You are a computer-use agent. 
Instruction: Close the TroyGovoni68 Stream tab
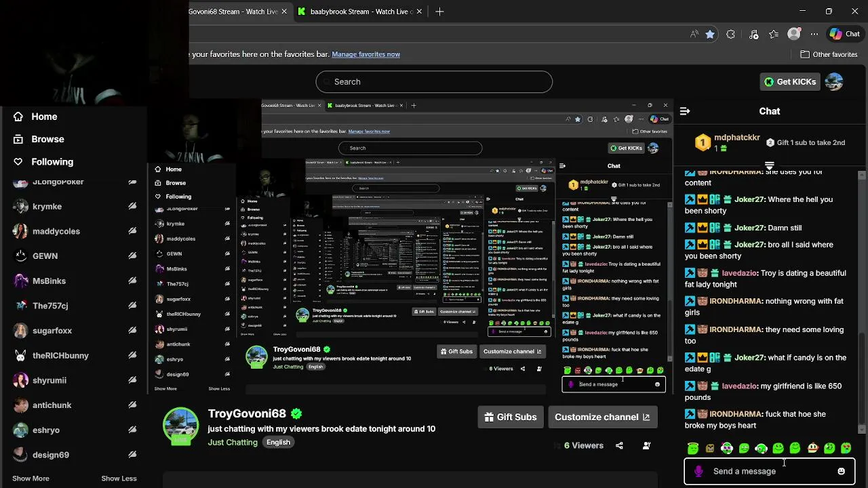click(284, 12)
